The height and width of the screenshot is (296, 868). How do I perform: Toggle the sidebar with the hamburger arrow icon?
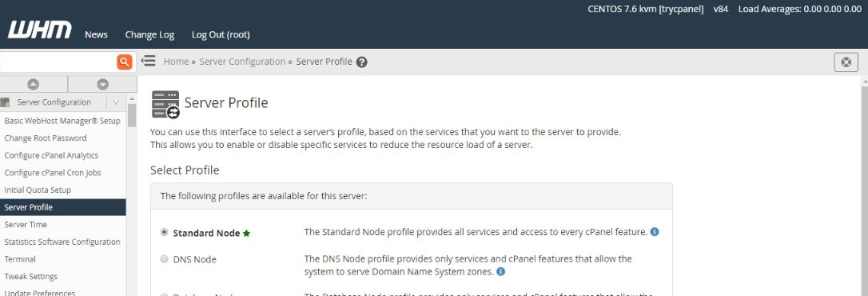(149, 61)
